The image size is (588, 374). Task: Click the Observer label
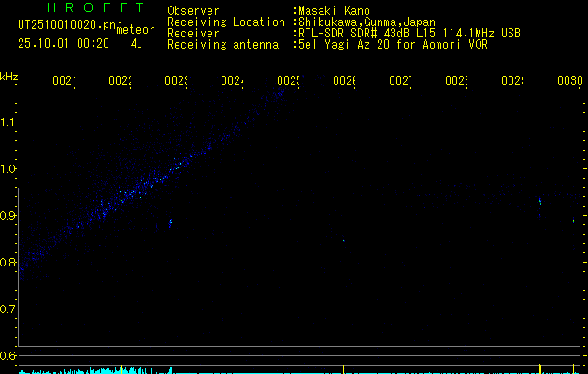194,11
